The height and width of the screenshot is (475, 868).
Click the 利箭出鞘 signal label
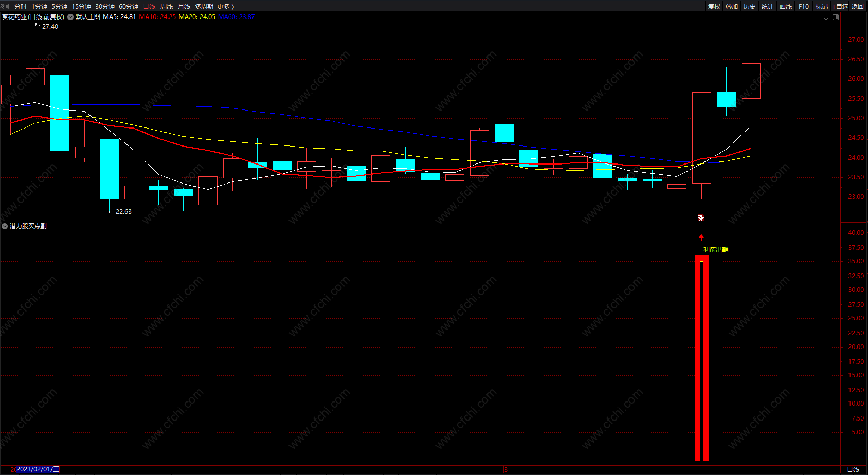(716, 250)
